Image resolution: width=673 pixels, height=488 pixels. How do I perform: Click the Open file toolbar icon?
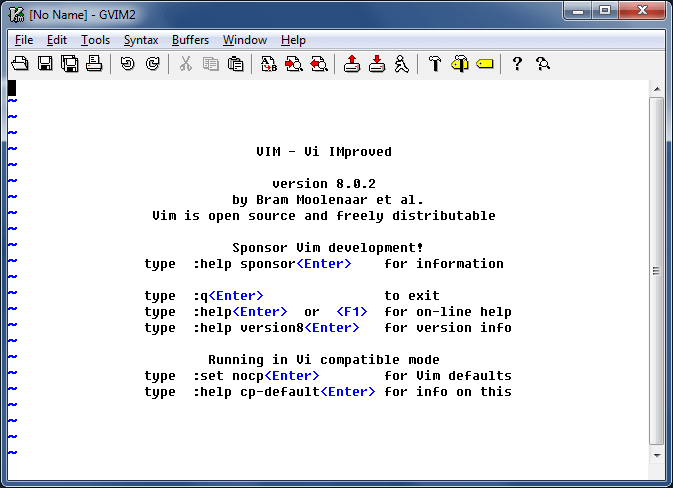click(x=20, y=64)
